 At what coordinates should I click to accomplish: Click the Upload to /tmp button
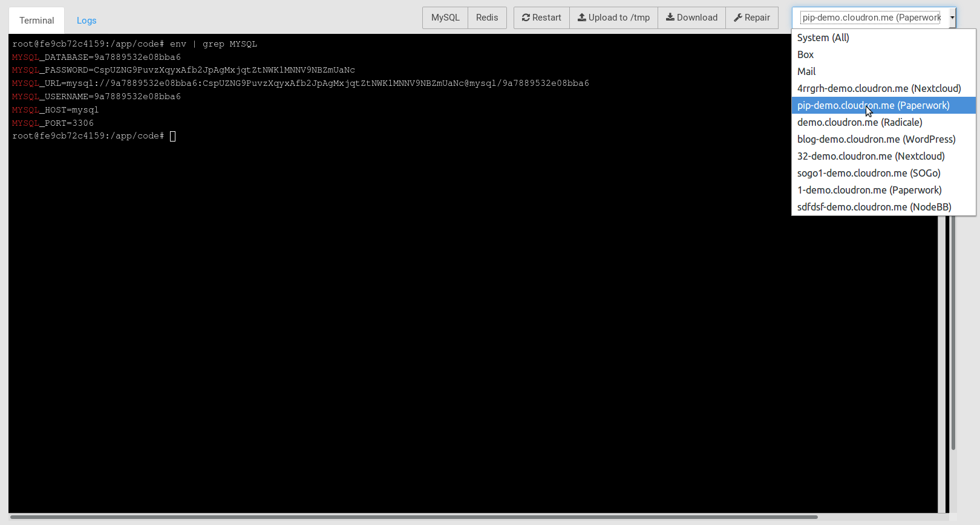point(613,18)
